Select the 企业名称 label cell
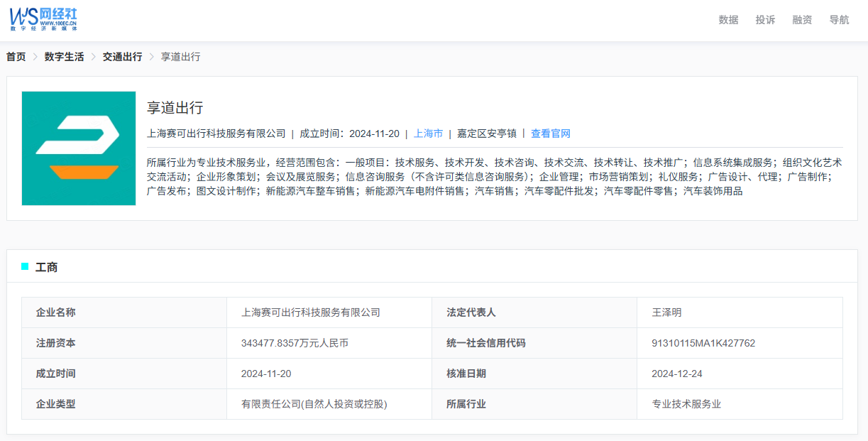The height and width of the screenshot is (441, 868). [124, 312]
